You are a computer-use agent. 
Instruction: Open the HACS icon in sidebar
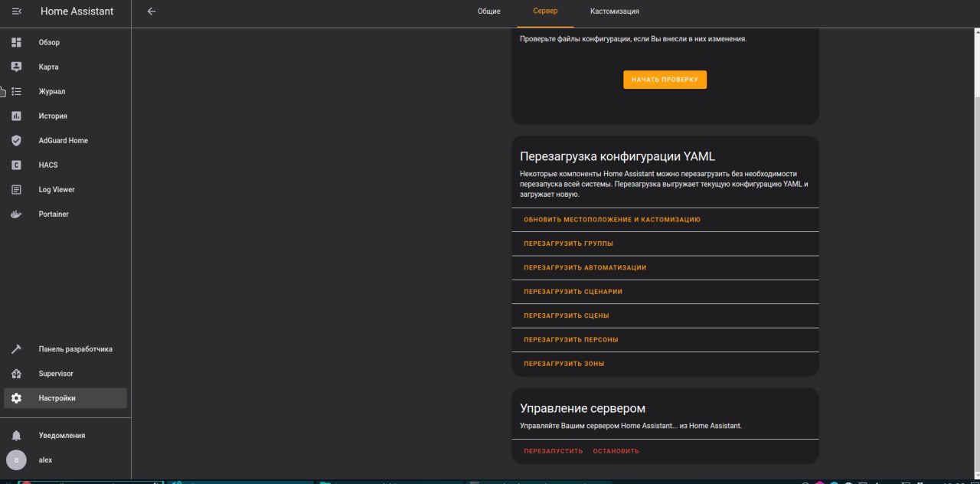pos(16,165)
